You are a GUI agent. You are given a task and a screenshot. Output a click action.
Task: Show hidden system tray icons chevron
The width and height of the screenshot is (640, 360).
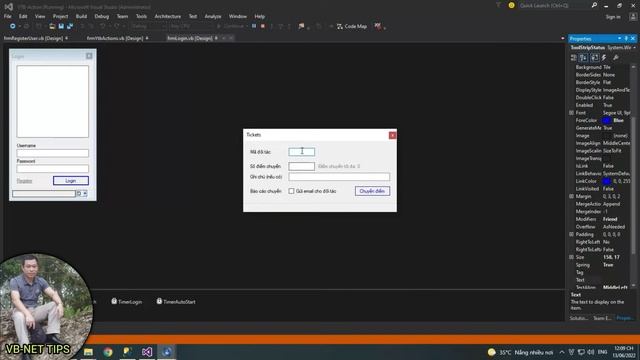coord(562,352)
